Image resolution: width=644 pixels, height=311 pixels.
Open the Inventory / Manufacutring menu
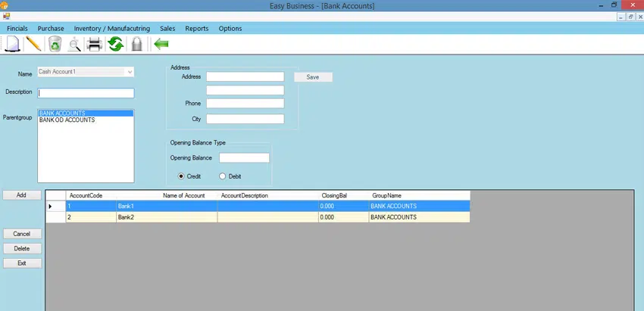point(111,29)
